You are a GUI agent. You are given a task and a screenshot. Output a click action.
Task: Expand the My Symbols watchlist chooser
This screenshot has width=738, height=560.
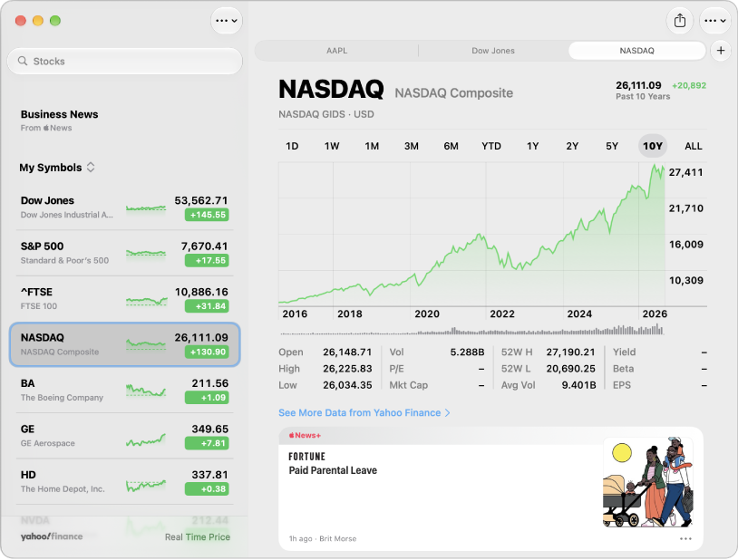[57, 168]
